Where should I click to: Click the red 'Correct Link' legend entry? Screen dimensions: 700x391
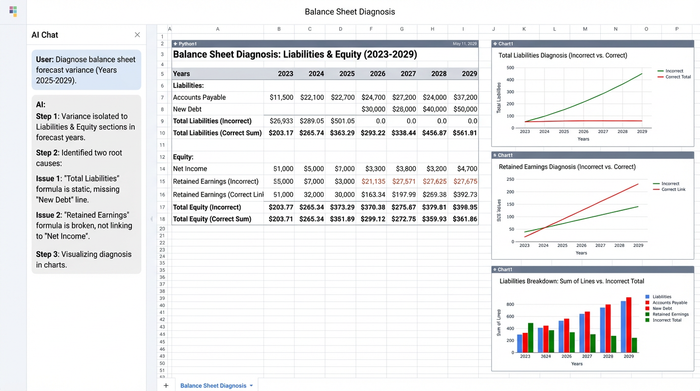pos(669,189)
